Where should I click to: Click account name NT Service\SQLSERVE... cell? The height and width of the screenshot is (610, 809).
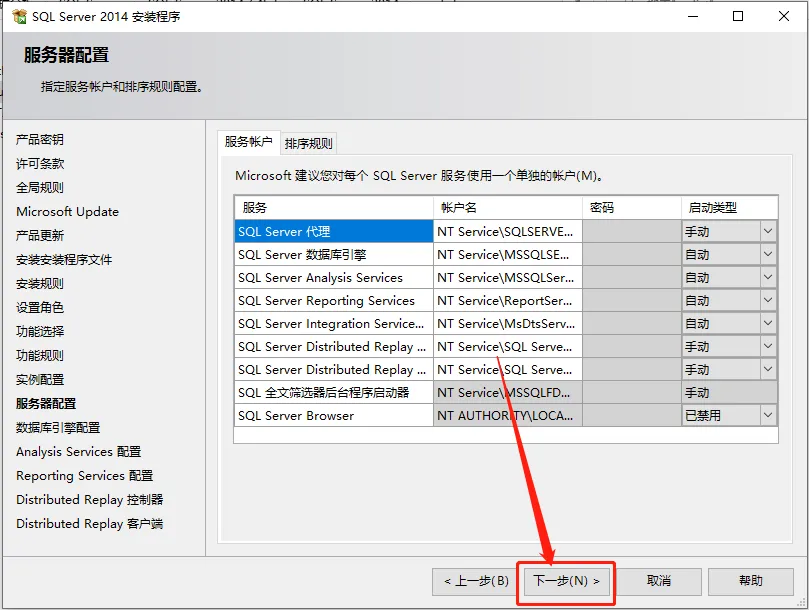pyautogui.click(x=508, y=231)
